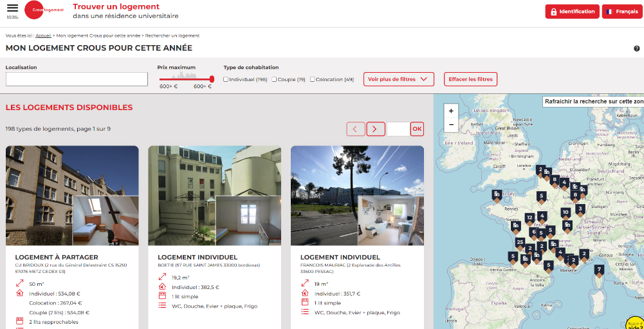Click equipment list icon in BOETIE card
644x329 pixels.
(x=162, y=305)
